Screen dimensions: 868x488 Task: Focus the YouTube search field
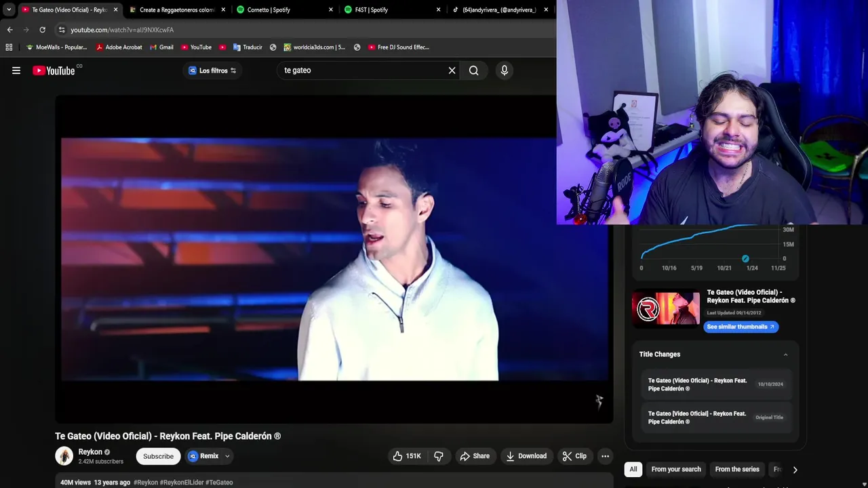363,70
